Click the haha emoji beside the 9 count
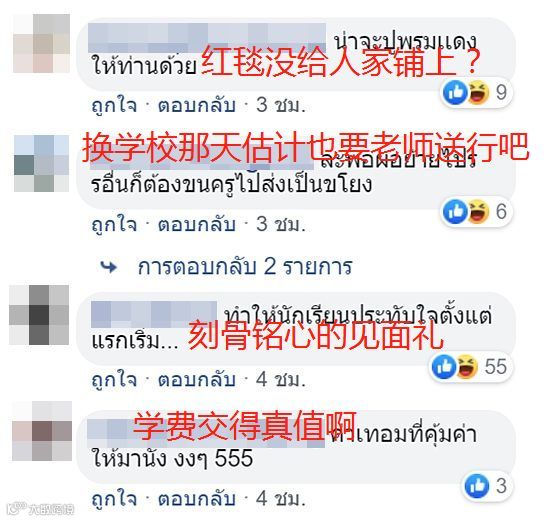 coord(478,93)
